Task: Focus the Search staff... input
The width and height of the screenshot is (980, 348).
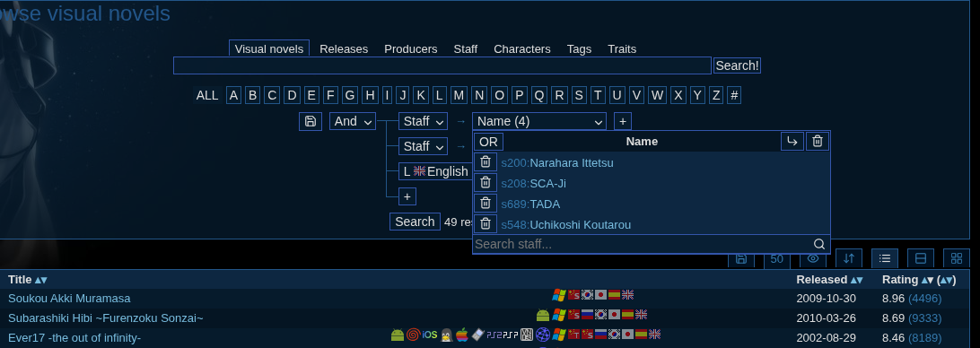Action: click(643, 244)
